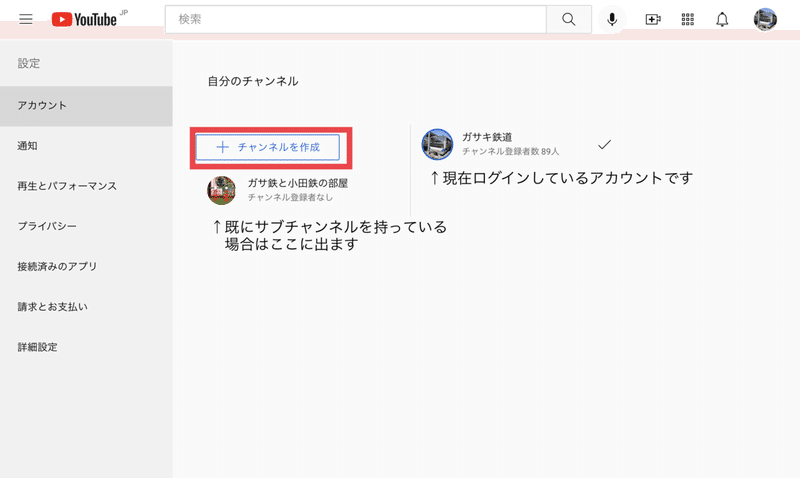This screenshot has width=800, height=478.
Task: Open the notifications bell
Action: tap(722, 19)
